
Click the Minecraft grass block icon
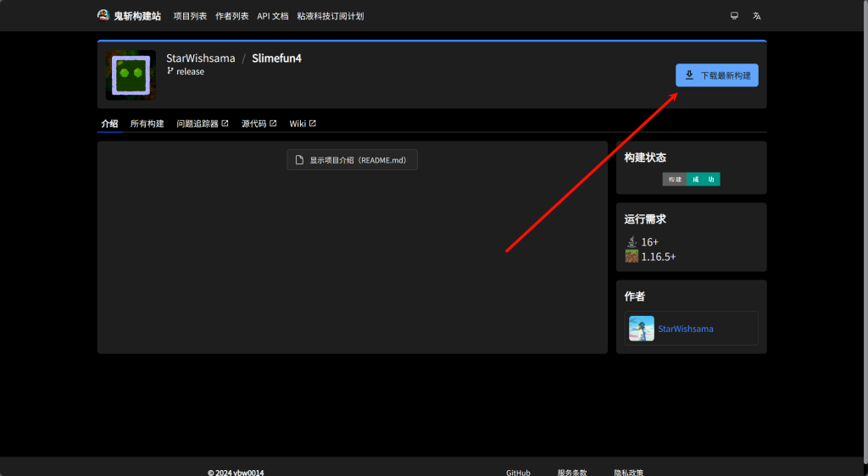pos(632,257)
